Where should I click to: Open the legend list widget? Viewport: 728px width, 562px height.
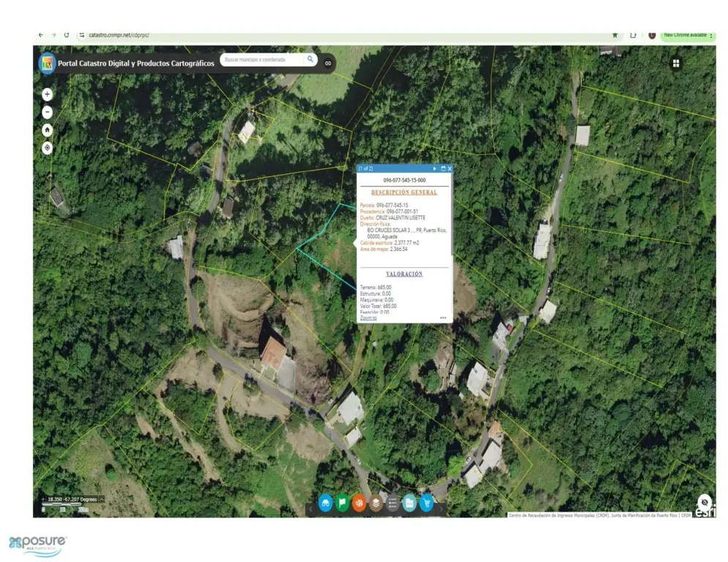coord(393,503)
